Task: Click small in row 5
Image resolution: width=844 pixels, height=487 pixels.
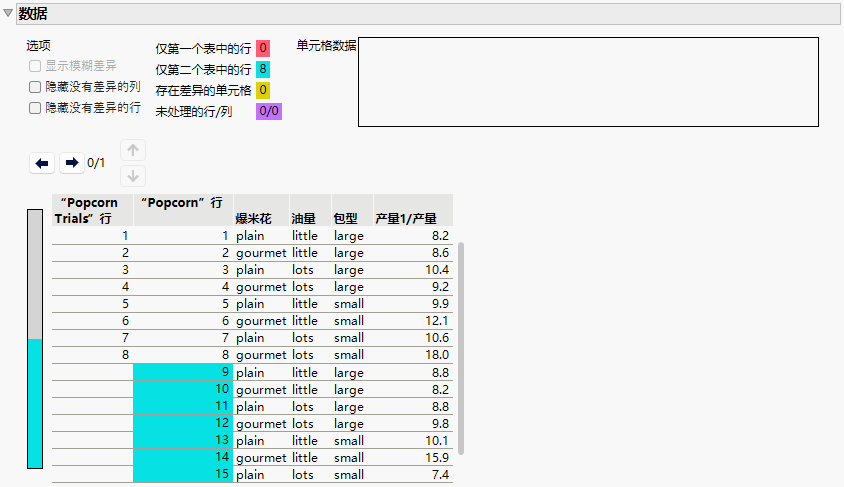Action: click(x=349, y=304)
